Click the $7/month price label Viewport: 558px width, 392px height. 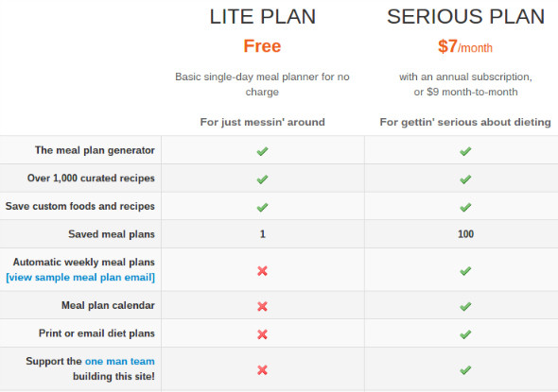pyautogui.click(x=465, y=46)
